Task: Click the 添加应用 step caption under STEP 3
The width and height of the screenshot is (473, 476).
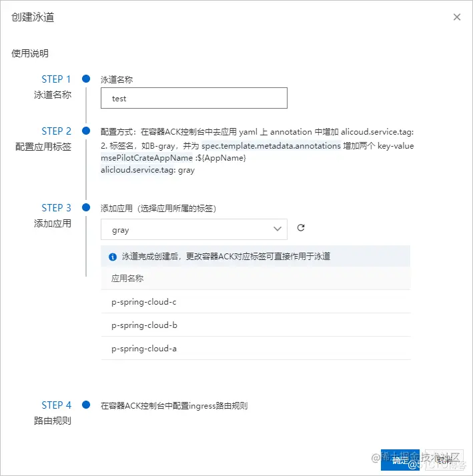Action: [x=53, y=224]
